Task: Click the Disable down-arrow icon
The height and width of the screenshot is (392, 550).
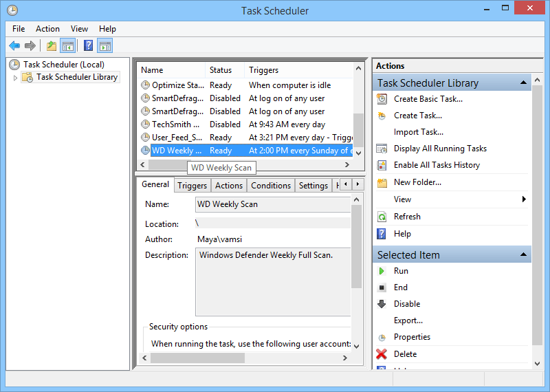Action: tap(382, 304)
